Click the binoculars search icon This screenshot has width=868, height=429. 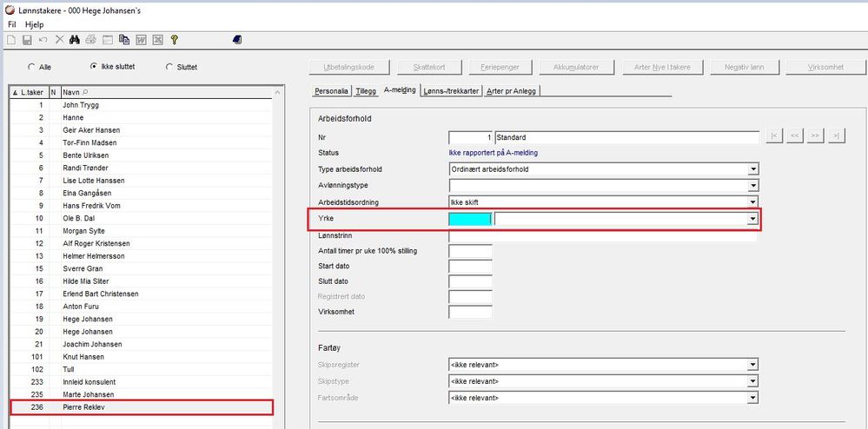(75, 39)
